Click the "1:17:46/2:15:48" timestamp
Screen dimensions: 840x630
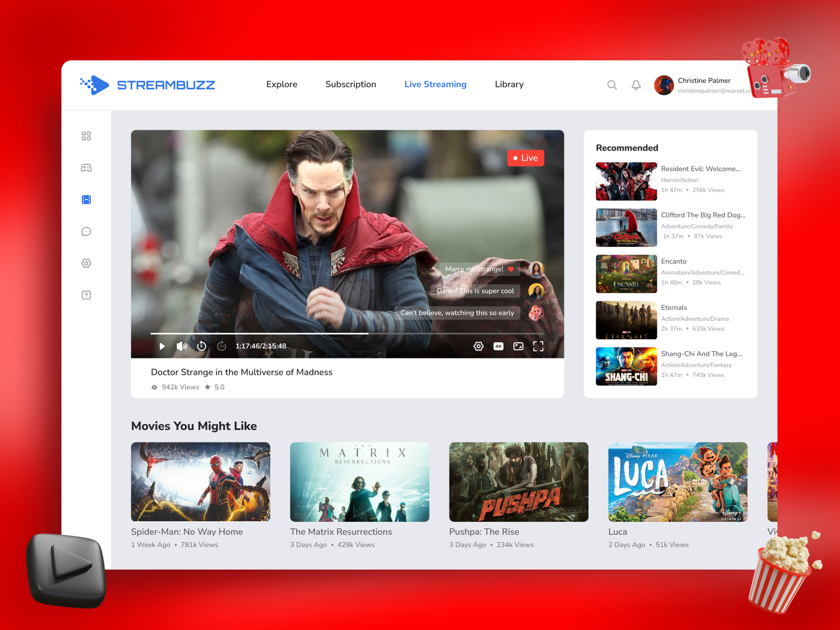[261, 346]
